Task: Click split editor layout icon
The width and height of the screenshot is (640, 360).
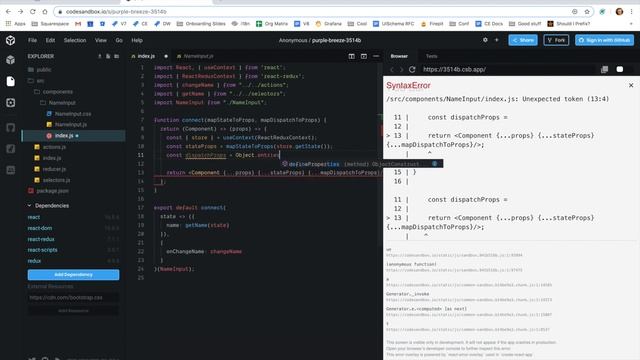Action: [351, 56]
